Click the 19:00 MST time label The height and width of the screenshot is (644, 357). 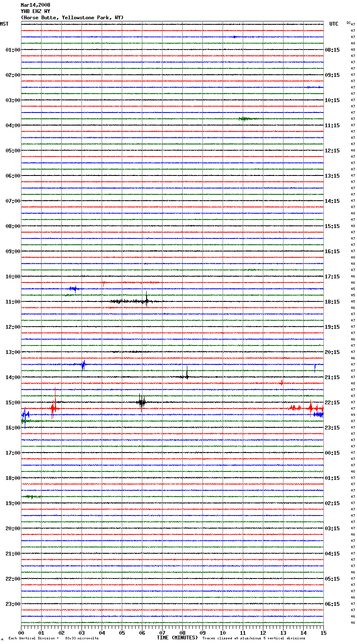13,503
